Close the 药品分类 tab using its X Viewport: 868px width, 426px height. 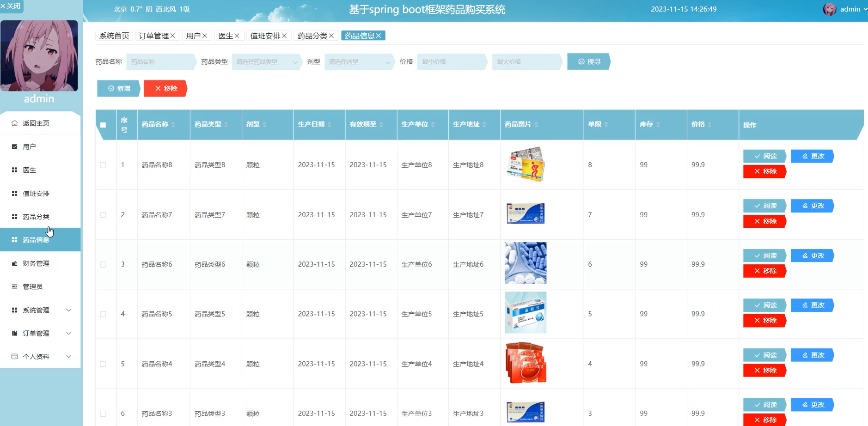331,36
